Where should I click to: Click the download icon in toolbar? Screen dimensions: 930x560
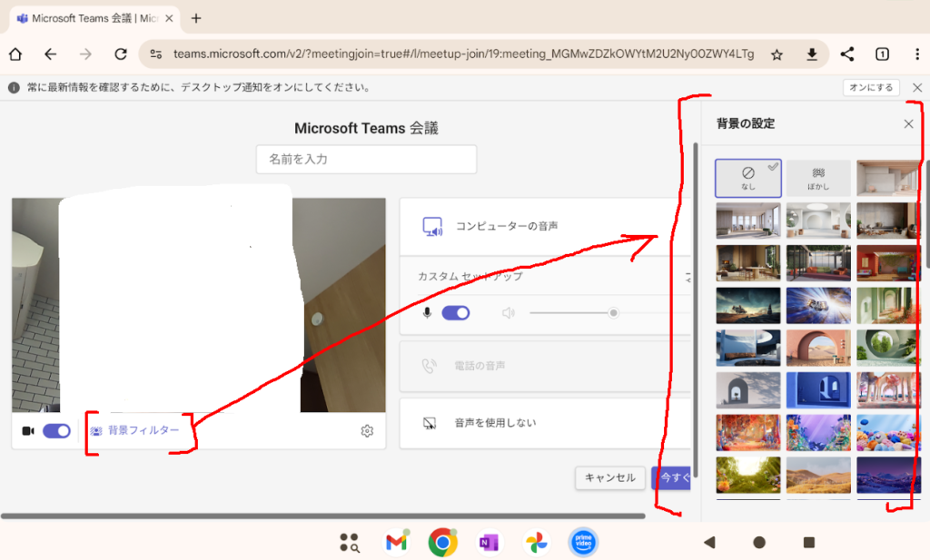[x=812, y=54]
